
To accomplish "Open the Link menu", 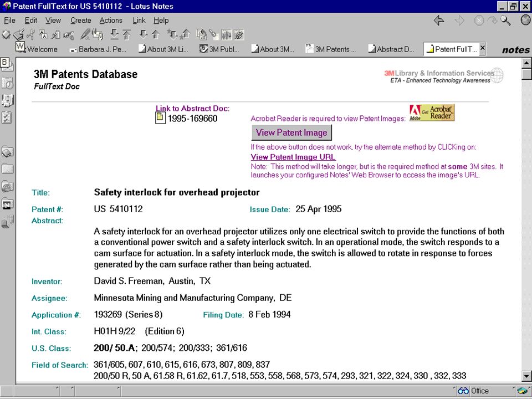I will pyautogui.click(x=139, y=21).
